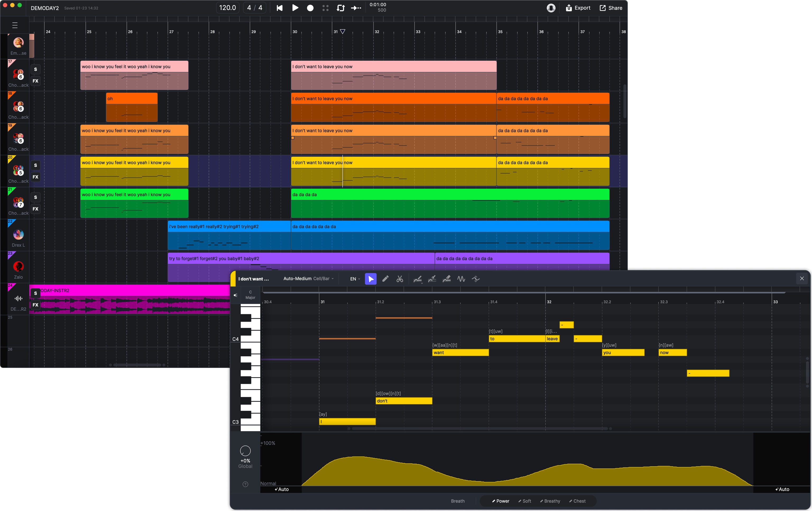Image resolution: width=812 pixels, height=511 pixels.
Task: Open the Cell/Bar display dropdown
Action: point(322,279)
